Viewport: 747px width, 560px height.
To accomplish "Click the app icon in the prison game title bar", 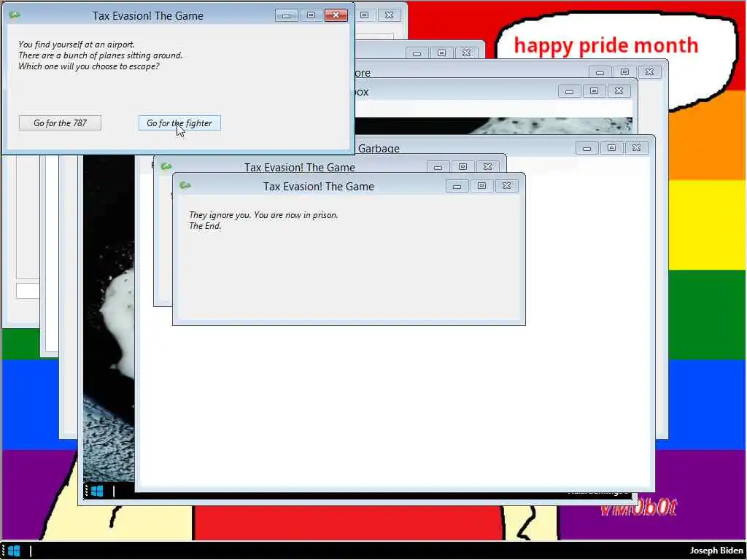I will [185, 185].
